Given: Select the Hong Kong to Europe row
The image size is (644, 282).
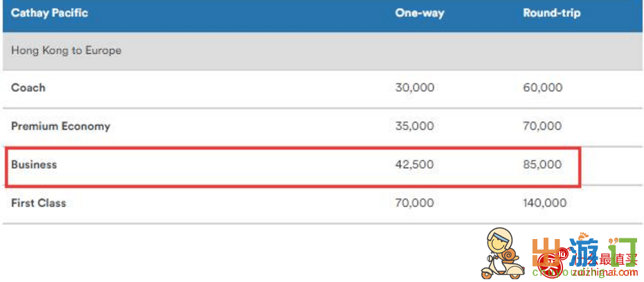Looking at the screenshot, I should click(323, 51).
